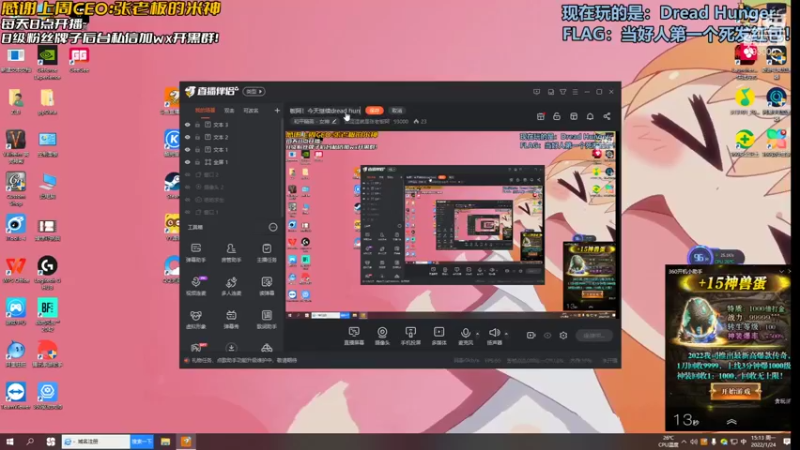Open the 弹幕秀 danmaku show tool

click(x=231, y=319)
